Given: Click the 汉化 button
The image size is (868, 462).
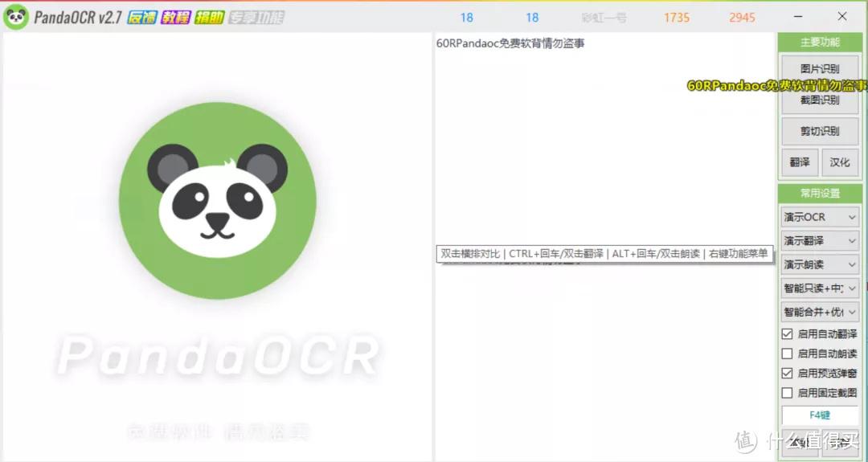Looking at the screenshot, I should [840, 162].
